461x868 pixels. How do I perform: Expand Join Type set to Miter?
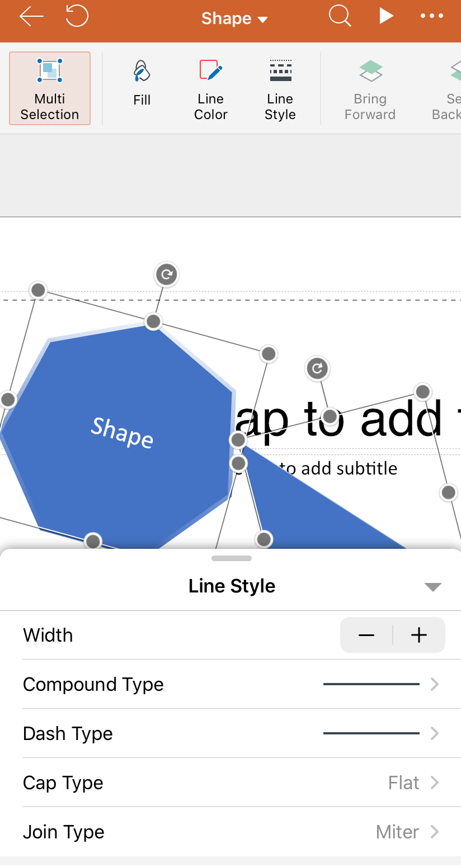tap(230, 832)
